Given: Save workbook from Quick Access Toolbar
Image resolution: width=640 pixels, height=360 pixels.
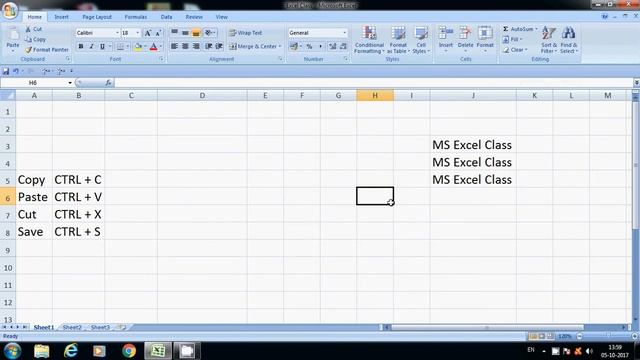Looking at the screenshot, I should pos(6,71).
